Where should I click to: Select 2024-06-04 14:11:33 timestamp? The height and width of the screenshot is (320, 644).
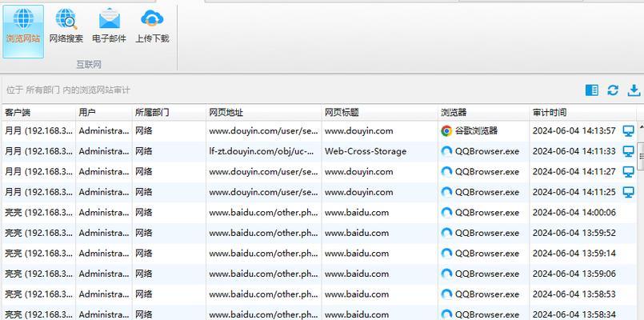pos(574,151)
